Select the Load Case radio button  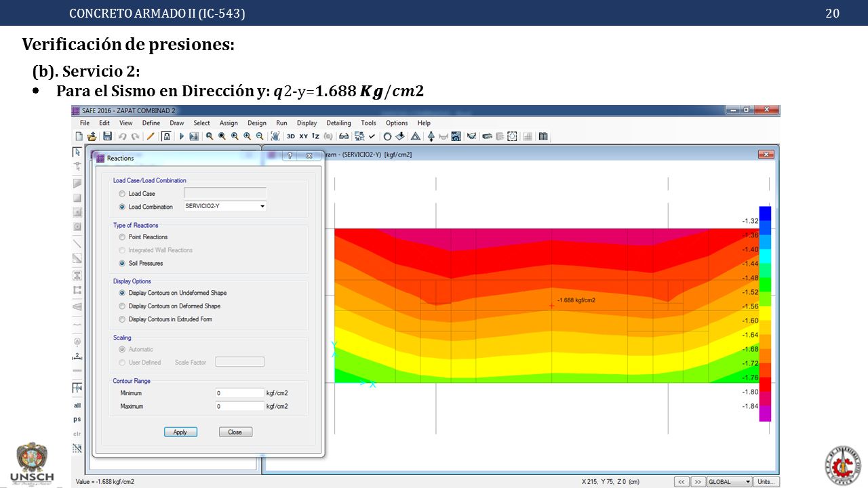click(122, 194)
